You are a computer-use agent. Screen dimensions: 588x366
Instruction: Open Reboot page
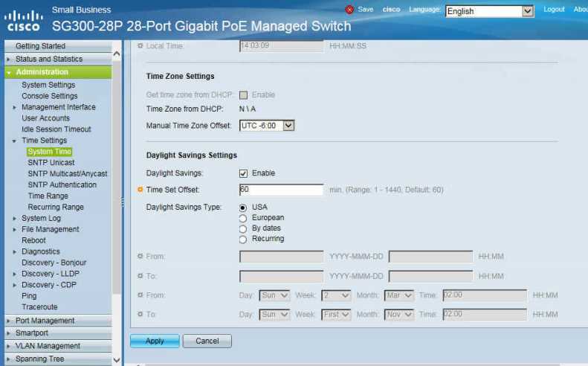(x=33, y=240)
